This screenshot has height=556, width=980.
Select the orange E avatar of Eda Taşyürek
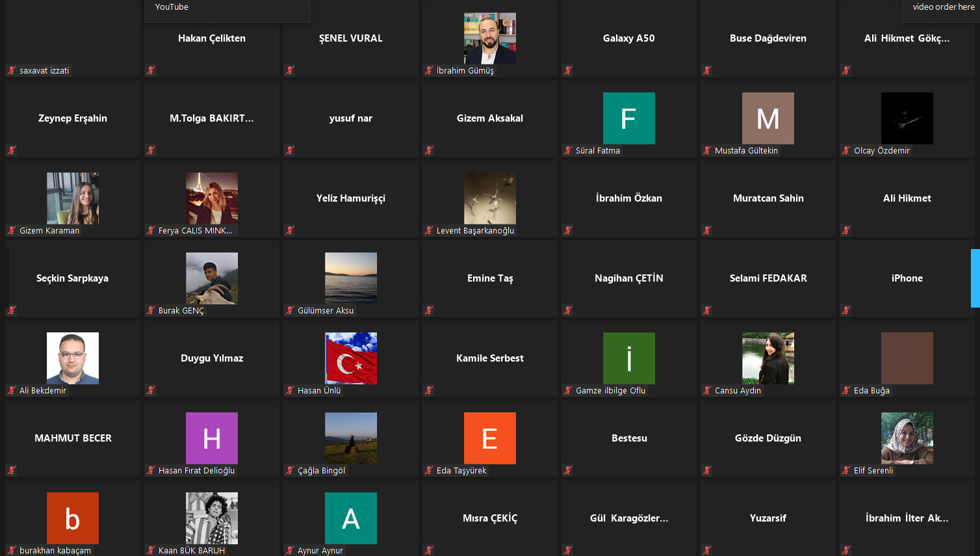click(490, 438)
